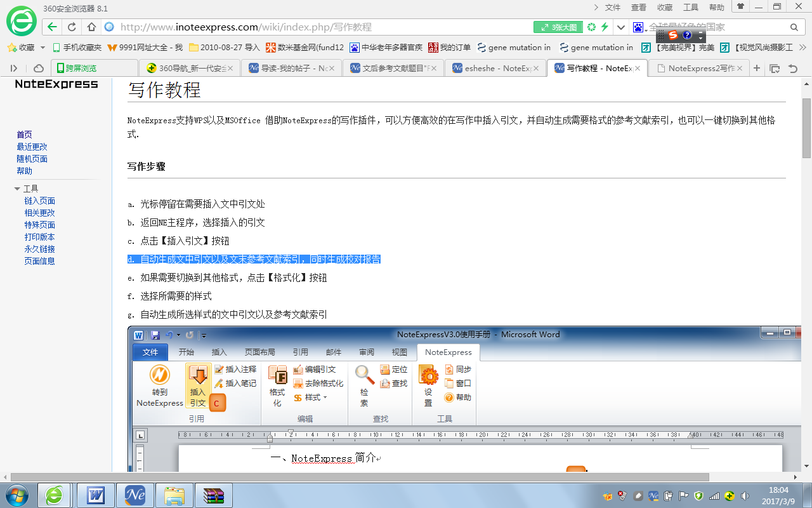
Task: Open the 页面信息 sidebar link
Action: (40, 261)
